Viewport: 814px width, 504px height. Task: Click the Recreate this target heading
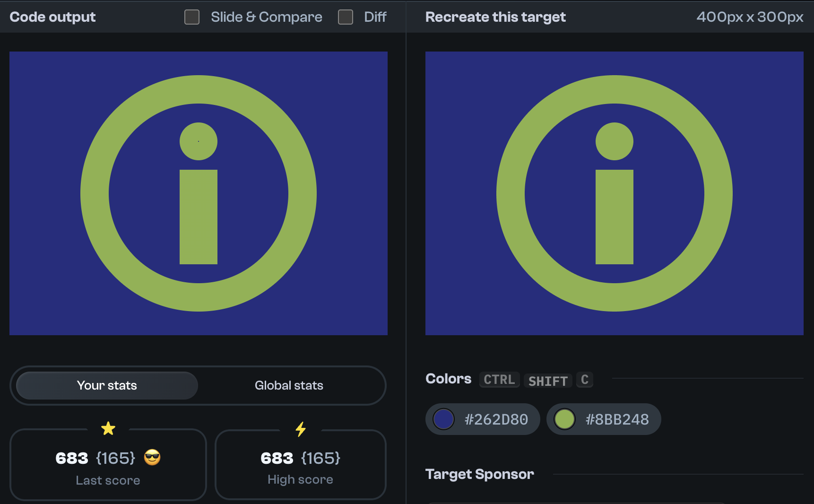coord(495,17)
